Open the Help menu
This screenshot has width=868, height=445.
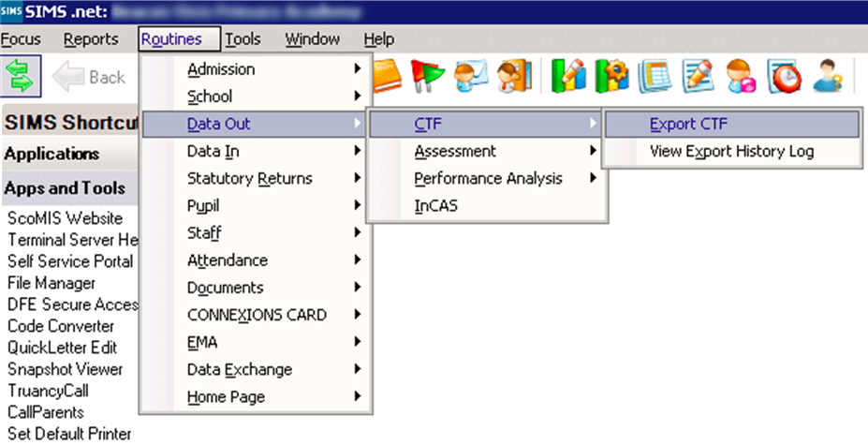pos(379,39)
